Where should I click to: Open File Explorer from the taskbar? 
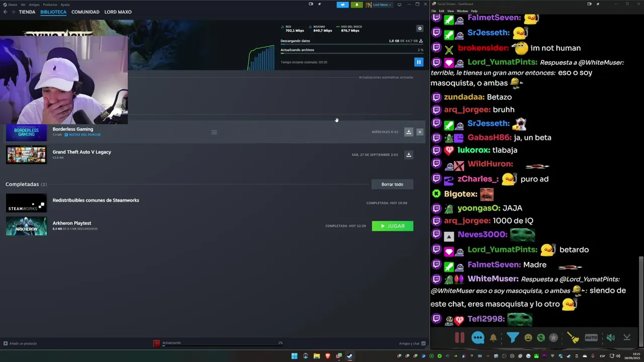[x=316, y=356]
